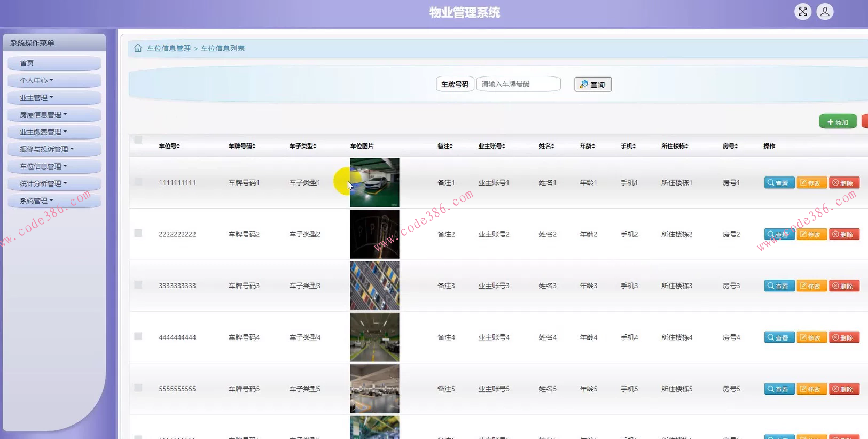
Task: Edit the row with 车位号 1111111111
Action: pyautogui.click(x=812, y=183)
